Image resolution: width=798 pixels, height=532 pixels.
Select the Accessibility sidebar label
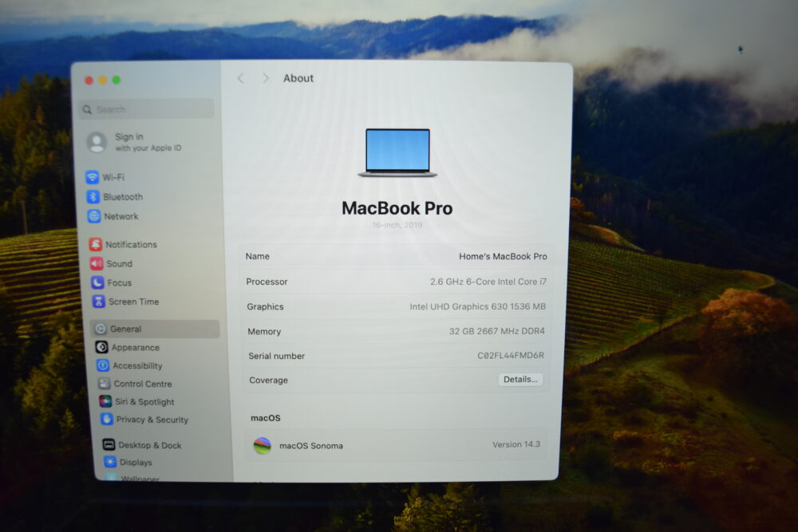point(137,365)
